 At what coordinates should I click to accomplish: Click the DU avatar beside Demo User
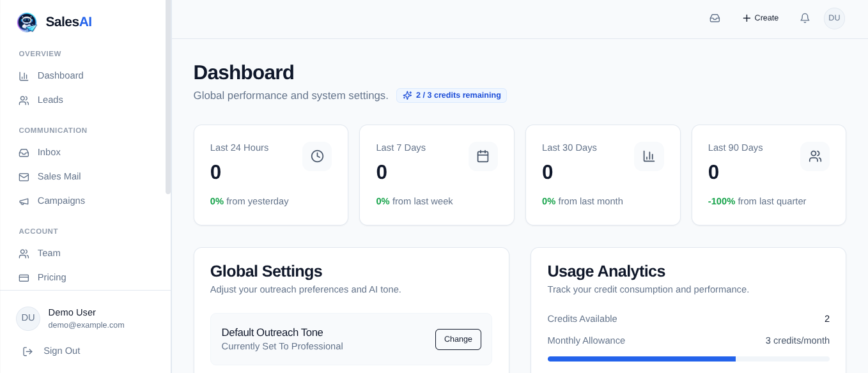point(28,318)
